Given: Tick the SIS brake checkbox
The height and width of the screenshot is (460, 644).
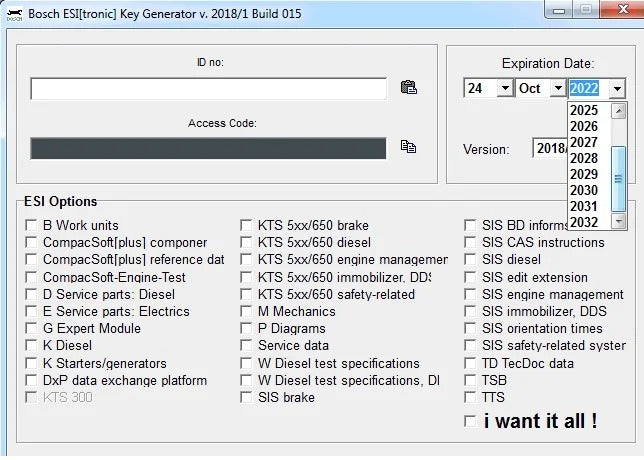Looking at the screenshot, I should (x=247, y=398).
